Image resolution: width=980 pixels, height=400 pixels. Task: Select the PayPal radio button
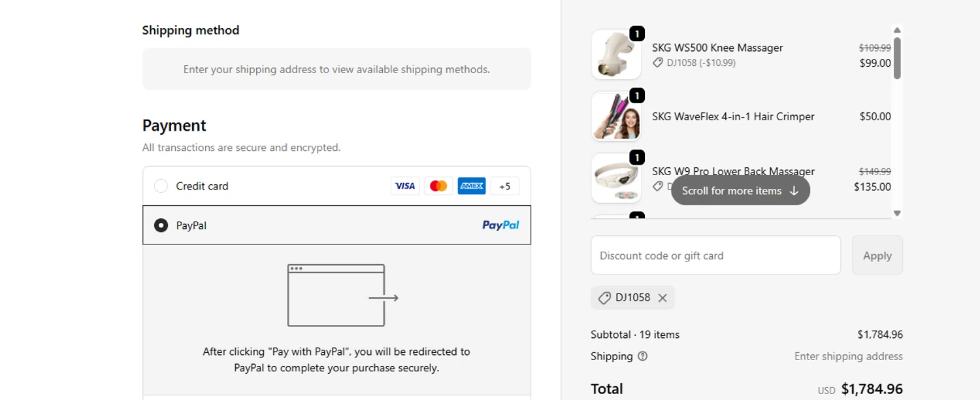point(161,225)
